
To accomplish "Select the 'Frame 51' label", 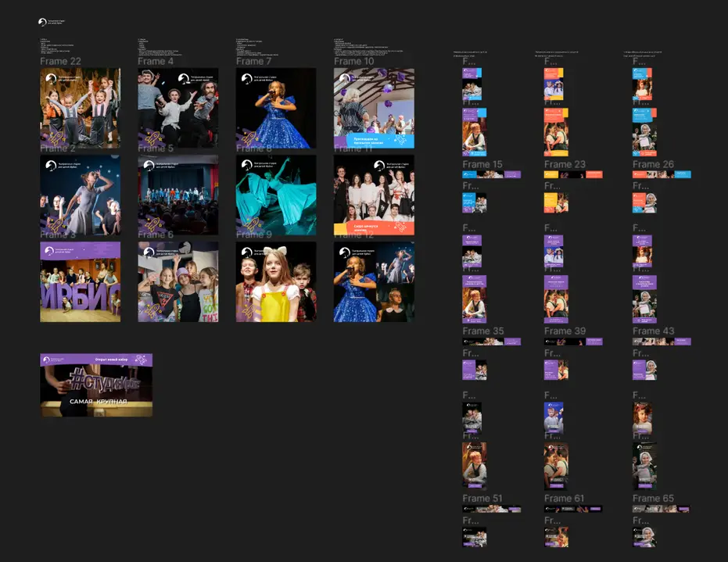I will [x=482, y=499].
